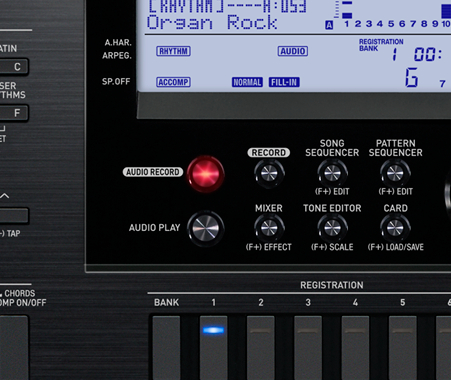Image resolution: width=451 pixels, height=380 pixels.
Task: Click the RHYTHM indicator on the LCD
Action: (173, 51)
